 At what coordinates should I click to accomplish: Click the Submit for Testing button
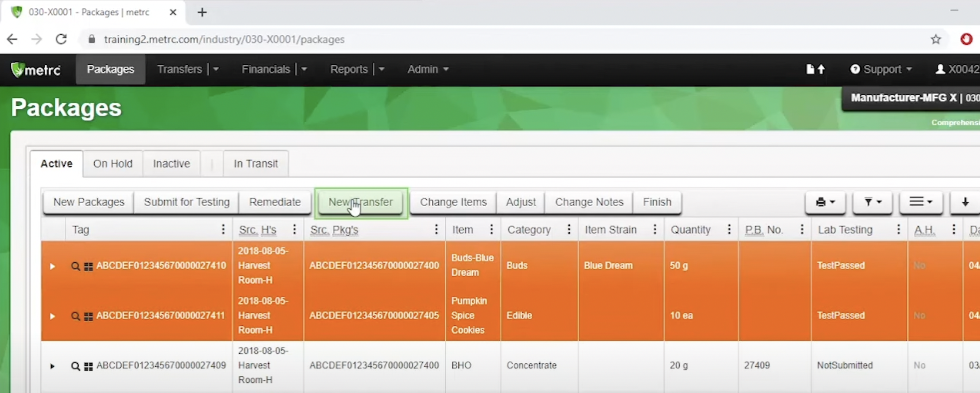coord(186,202)
